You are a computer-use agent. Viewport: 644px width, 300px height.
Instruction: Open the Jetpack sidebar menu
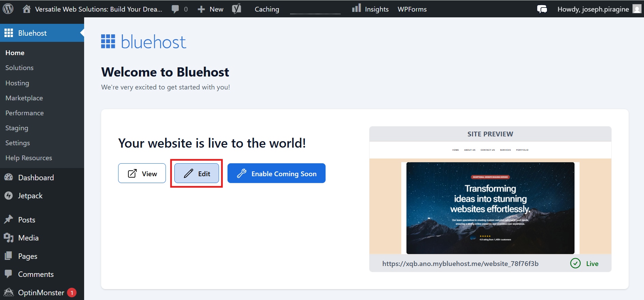(x=30, y=196)
